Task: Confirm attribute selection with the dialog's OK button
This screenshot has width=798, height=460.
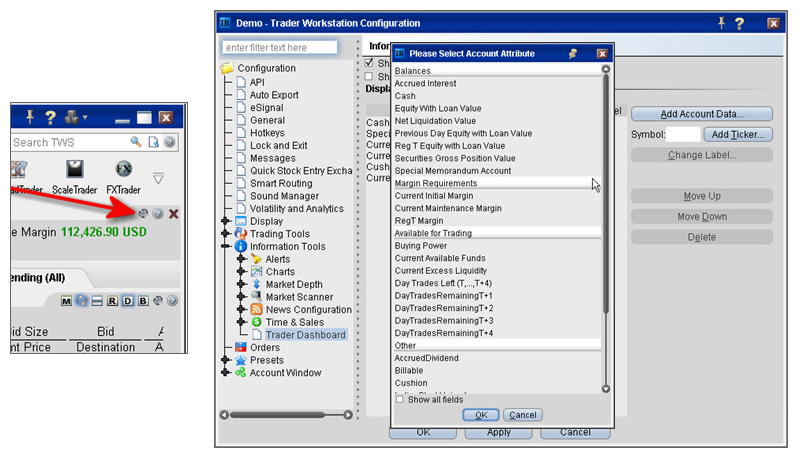Action: (x=481, y=415)
